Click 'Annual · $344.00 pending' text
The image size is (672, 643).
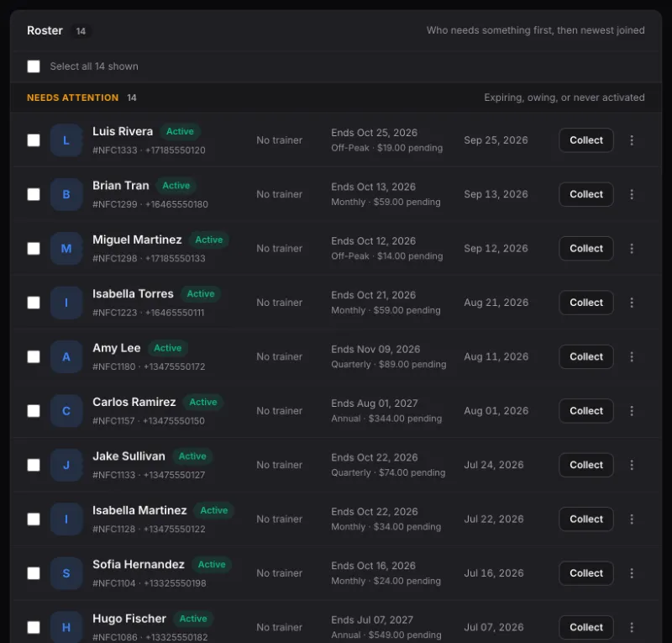point(386,419)
